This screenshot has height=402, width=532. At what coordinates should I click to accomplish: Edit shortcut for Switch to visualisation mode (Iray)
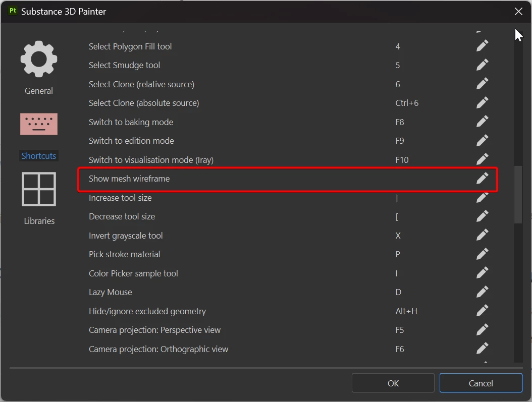482,159
